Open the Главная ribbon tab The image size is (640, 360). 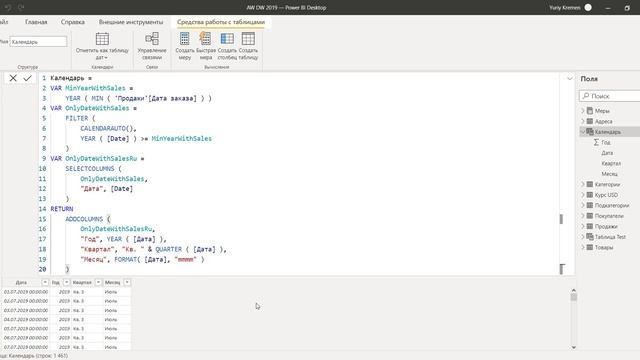point(36,22)
